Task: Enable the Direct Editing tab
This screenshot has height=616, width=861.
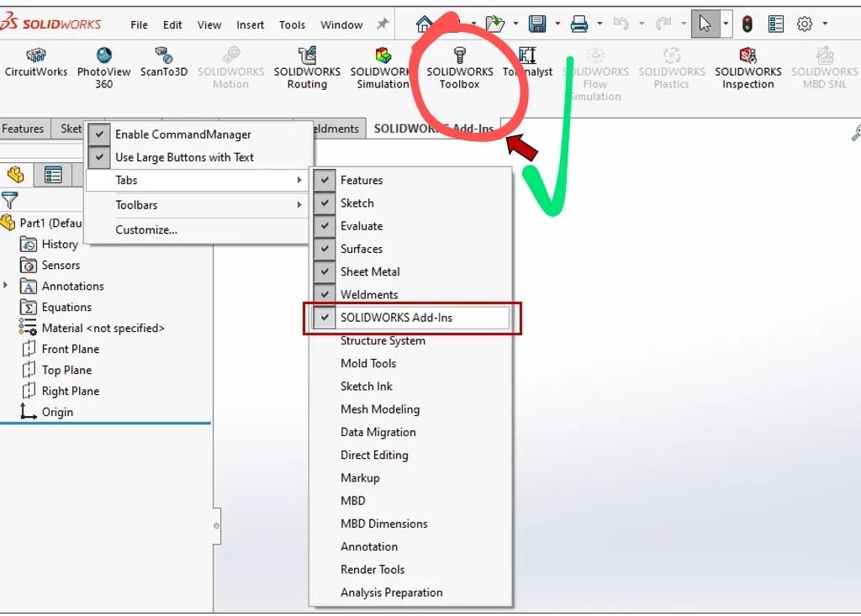Action: coord(374,455)
